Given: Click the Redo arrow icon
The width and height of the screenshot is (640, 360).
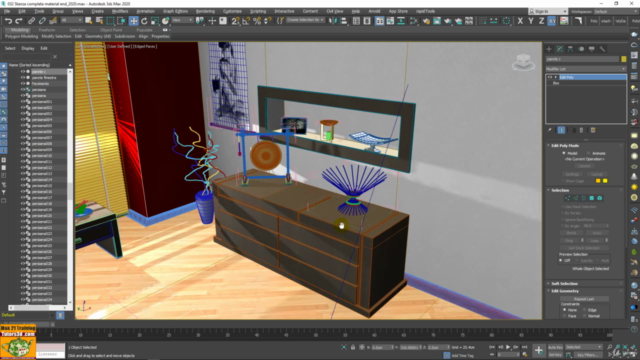Looking at the screenshot, I should pos(19,20).
